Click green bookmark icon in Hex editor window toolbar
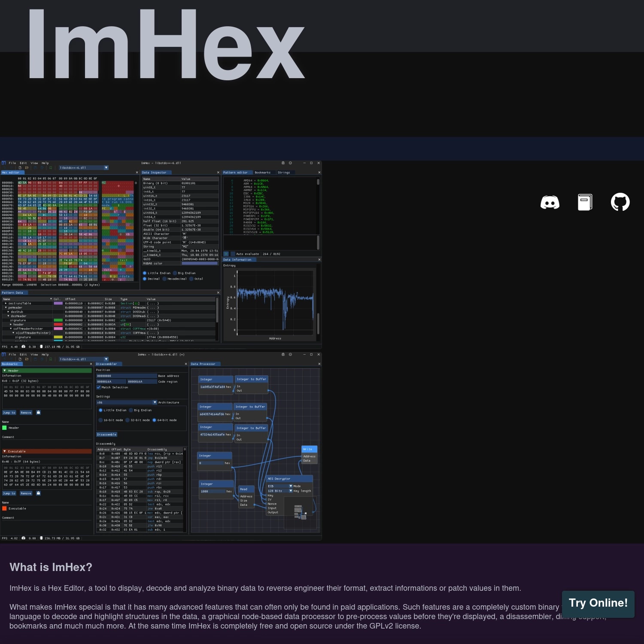Image resolution: width=644 pixels, height=644 pixels. click(51, 167)
